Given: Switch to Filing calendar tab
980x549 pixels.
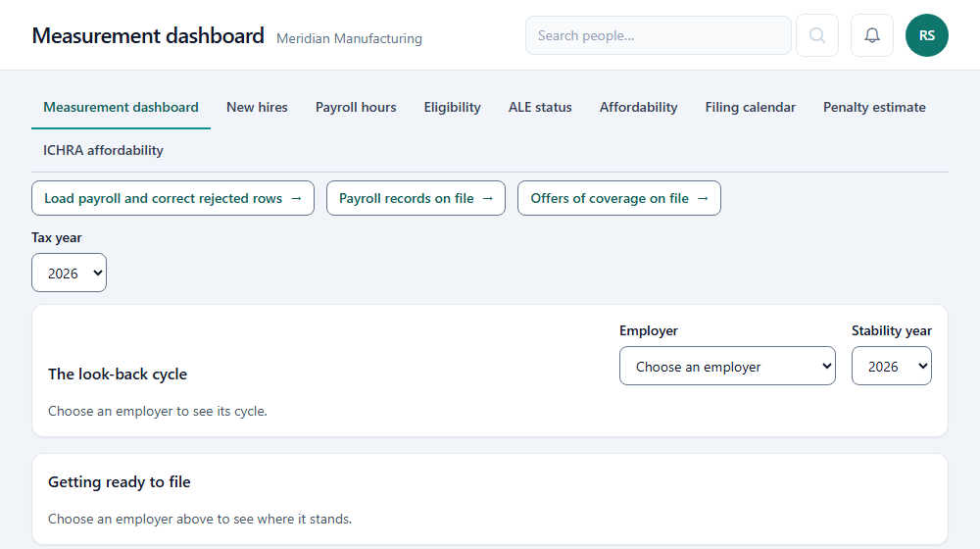Looking at the screenshot, I should click(750, 108).
